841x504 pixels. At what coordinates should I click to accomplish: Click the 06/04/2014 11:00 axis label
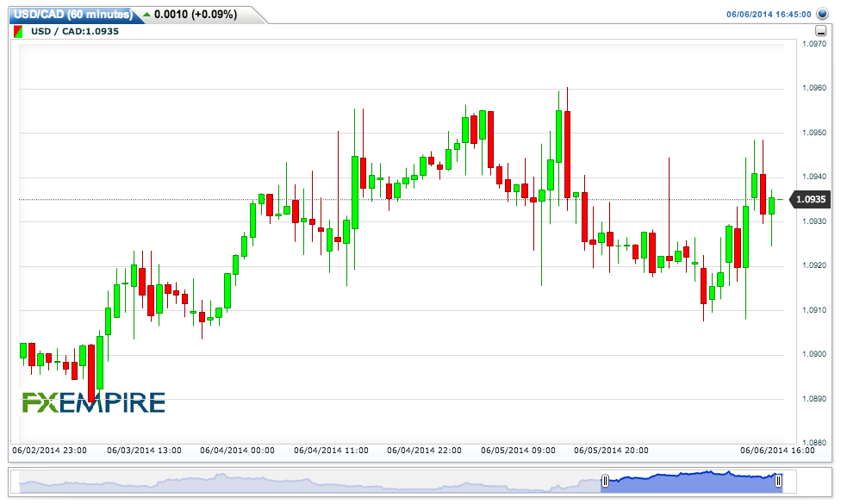331,451
